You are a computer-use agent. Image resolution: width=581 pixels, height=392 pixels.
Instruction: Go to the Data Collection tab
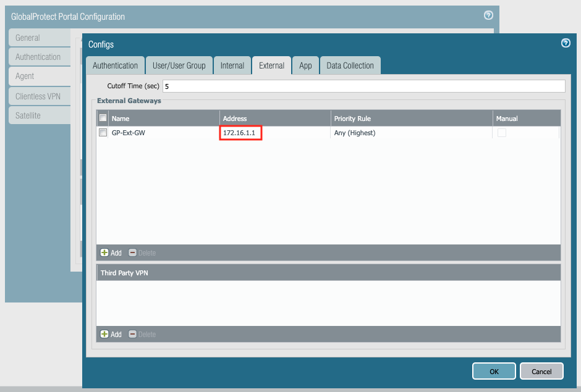pos(350,65)
